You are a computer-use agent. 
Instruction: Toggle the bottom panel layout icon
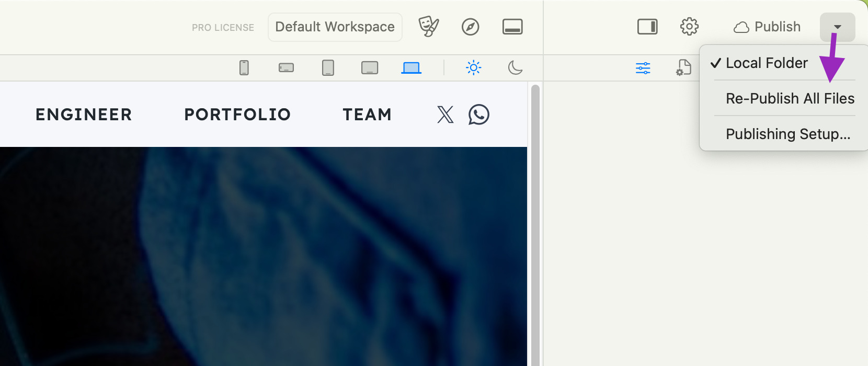(x=512, y=27)
